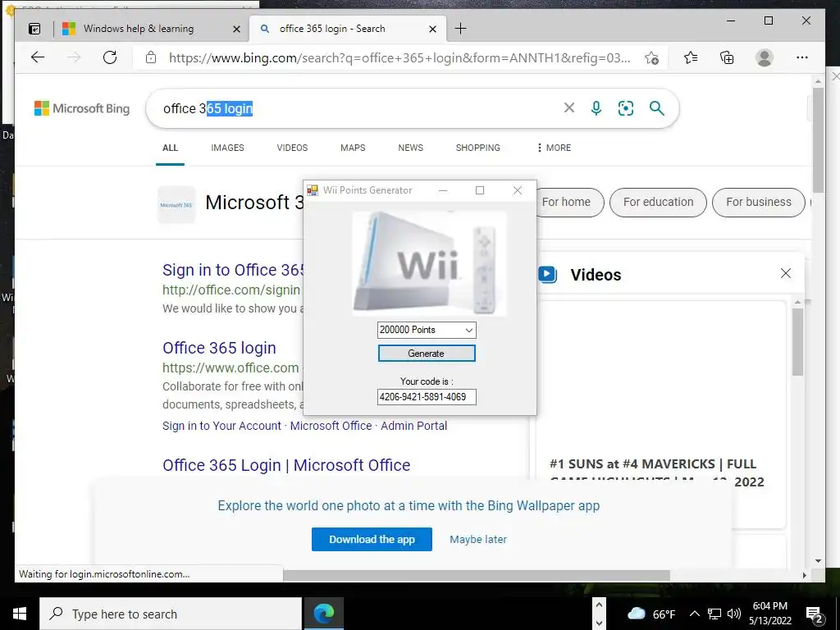Open Office 365 Login | Microsoft Office result
Image resolution: width=840 pixels, height=630 pixels.
point(286,465)
